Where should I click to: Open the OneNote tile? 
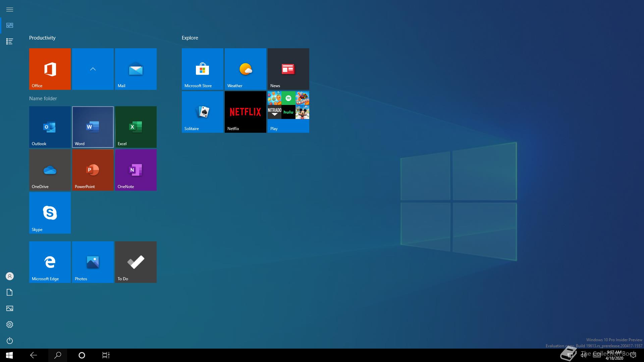(136, 170)
